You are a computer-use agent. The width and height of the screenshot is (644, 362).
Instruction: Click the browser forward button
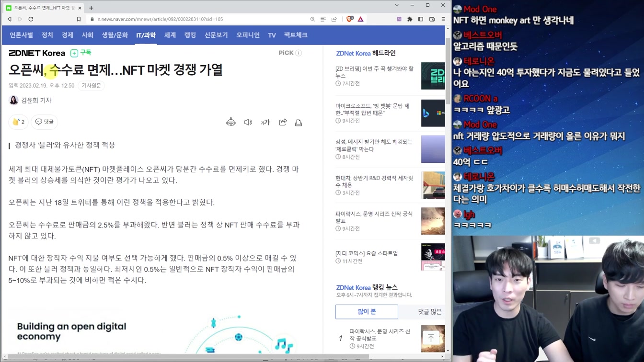pyautogui.click(x=20, y=19)
